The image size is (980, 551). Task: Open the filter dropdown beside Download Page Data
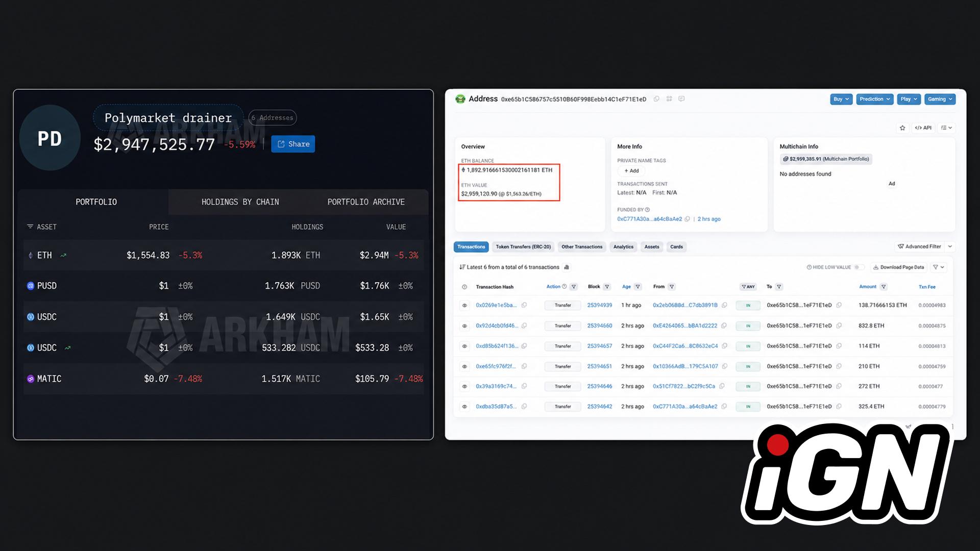pos(939,267)
